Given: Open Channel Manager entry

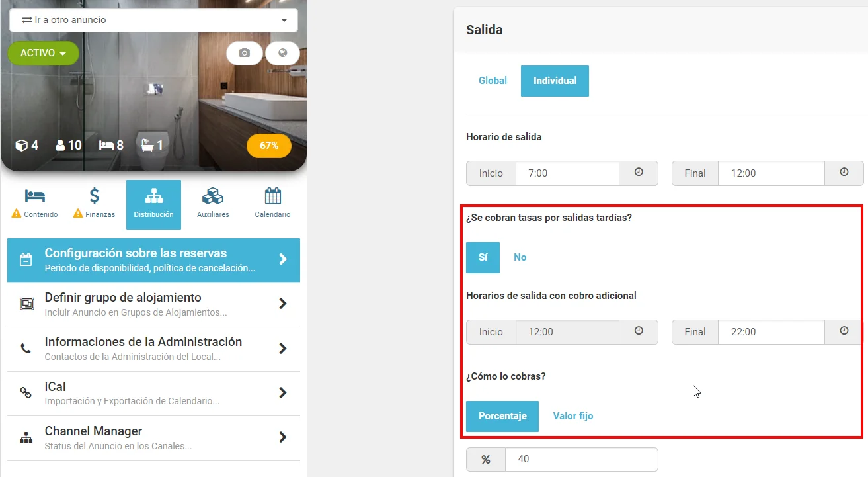Looking at the screenshot, I should [x=153, y=438].
